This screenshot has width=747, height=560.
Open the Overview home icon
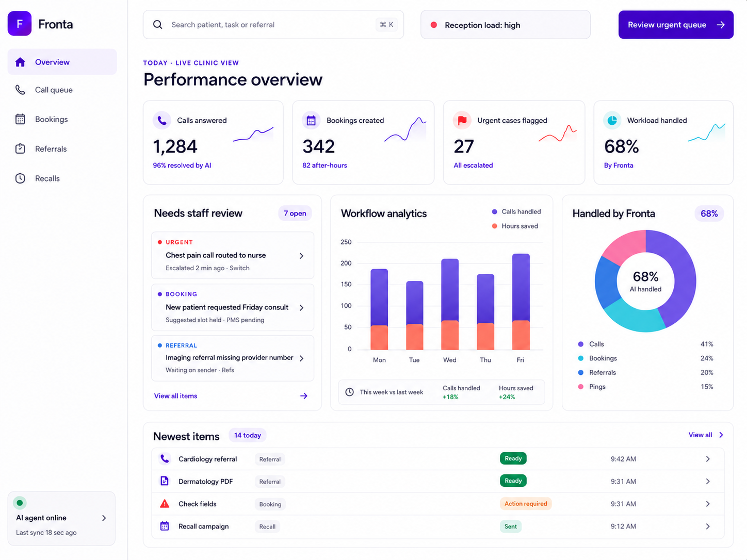20,62
